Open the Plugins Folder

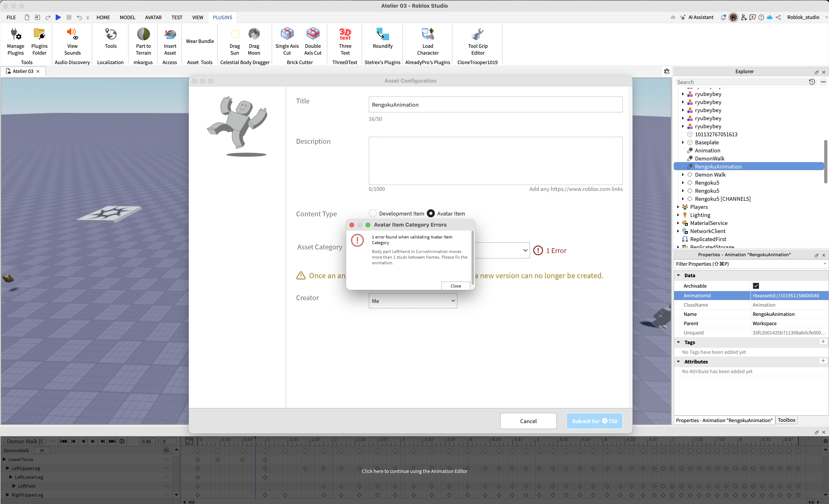(x=39, y=41)
